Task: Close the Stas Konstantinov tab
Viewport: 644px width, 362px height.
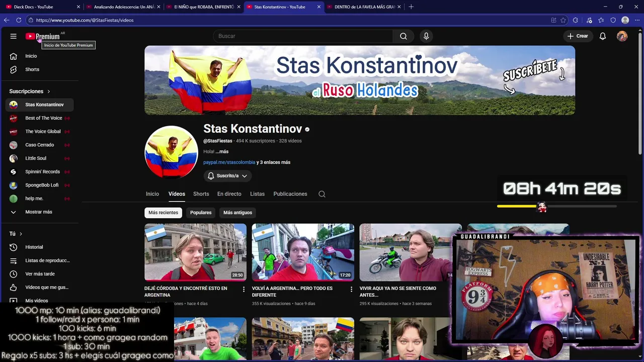Action: pos(319,7)
